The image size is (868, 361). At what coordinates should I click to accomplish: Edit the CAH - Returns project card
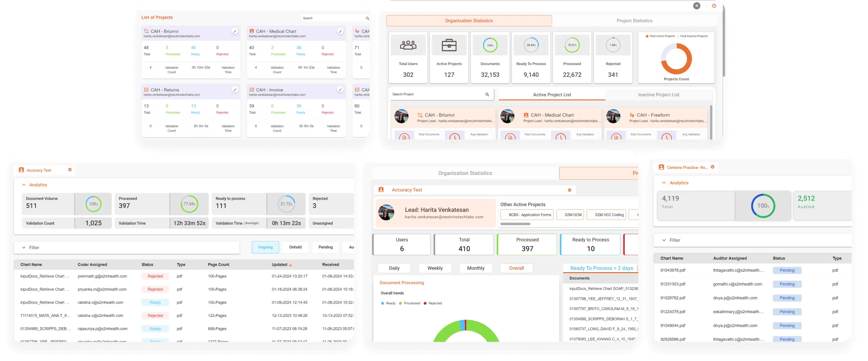[235, 90]
